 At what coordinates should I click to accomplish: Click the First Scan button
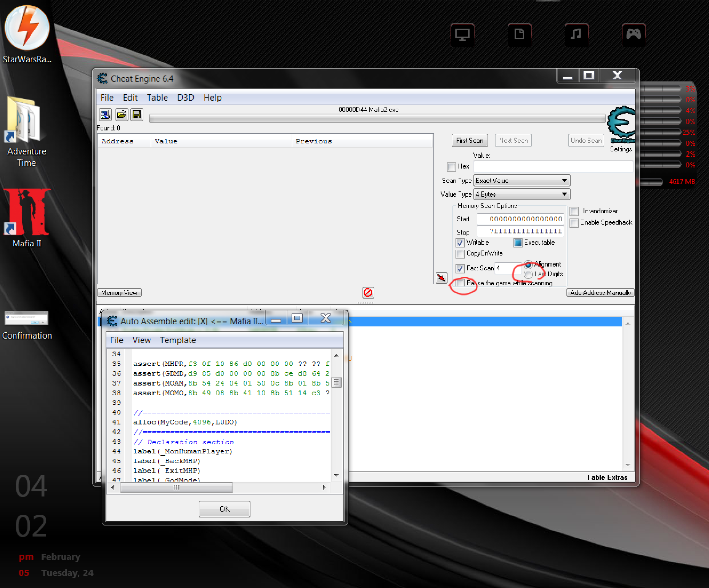(x=469, y=141)
